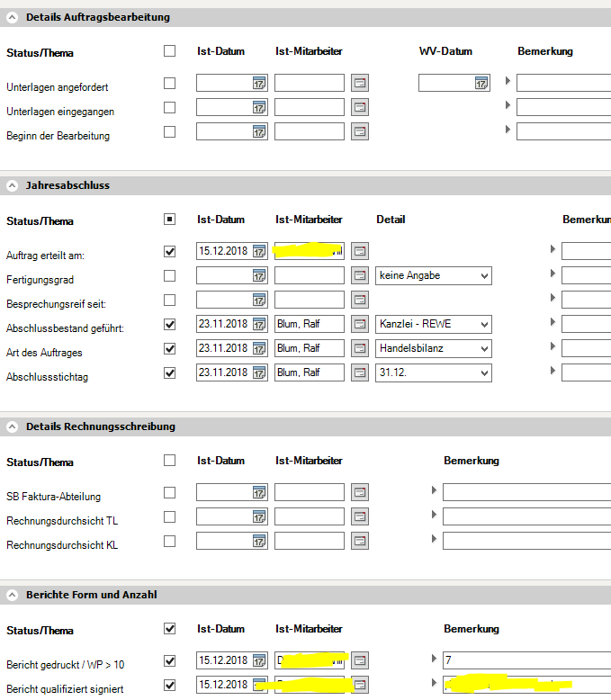Check the SB Faktura-Abteilung checkbox
The image size is (611, 700).
[170, 493]
